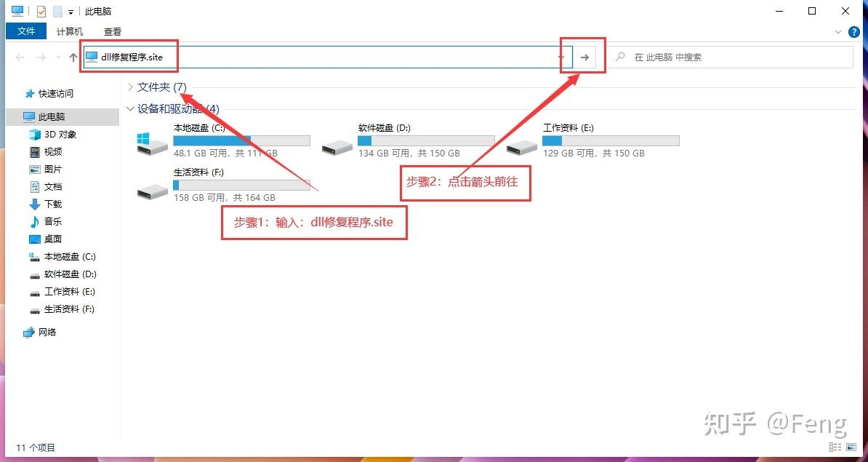Expand the 文件夹 (7) section

[131, 87]
